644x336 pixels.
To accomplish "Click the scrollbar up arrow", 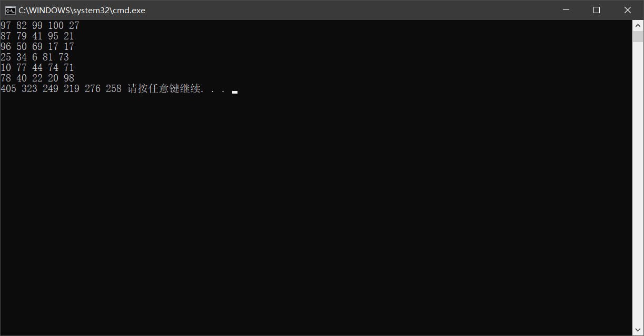I will 638,25.
